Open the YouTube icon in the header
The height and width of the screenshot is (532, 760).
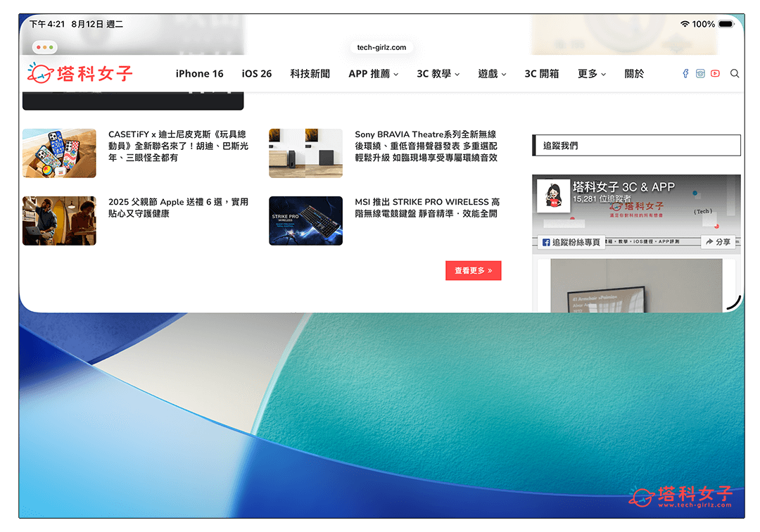coord(715,73)
